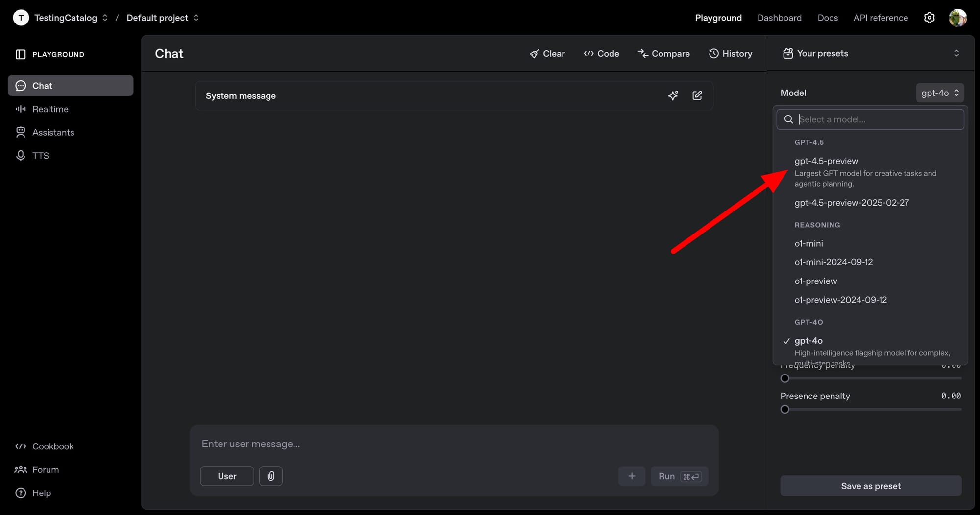Switch to the Dashboard tab
Viewport: 980px width, 515px height.
(780, 18)
